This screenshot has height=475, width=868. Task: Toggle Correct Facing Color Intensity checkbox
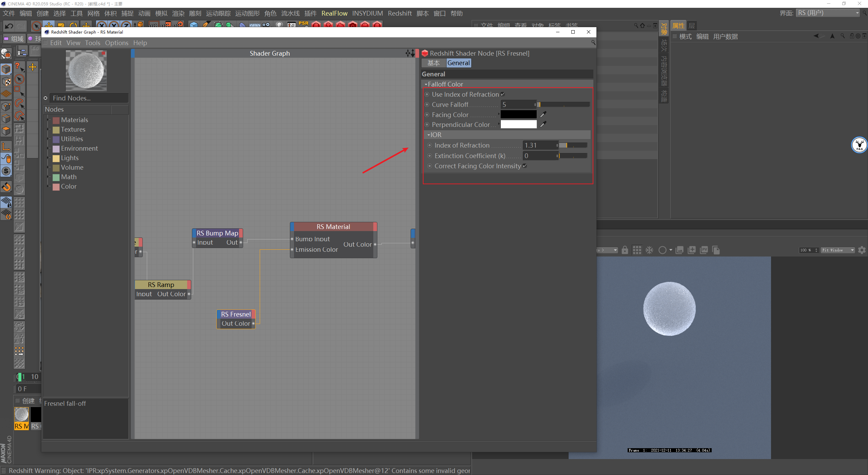(x=525, y=166)
